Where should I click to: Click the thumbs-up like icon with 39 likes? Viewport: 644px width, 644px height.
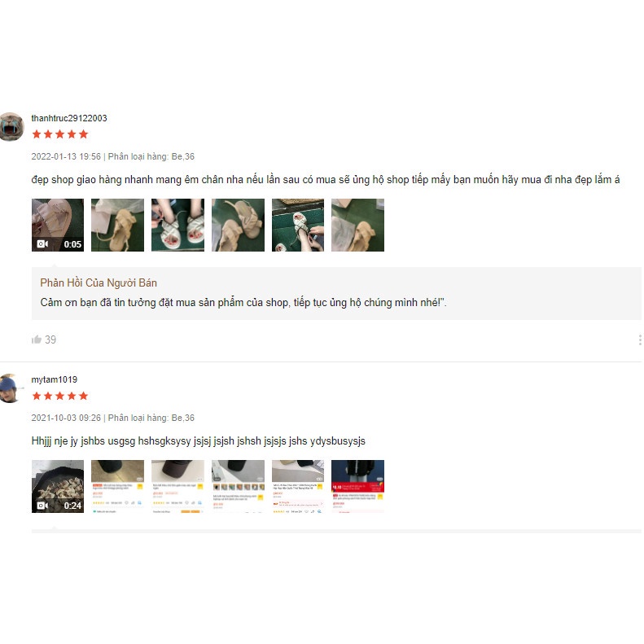tap(37, 340)
